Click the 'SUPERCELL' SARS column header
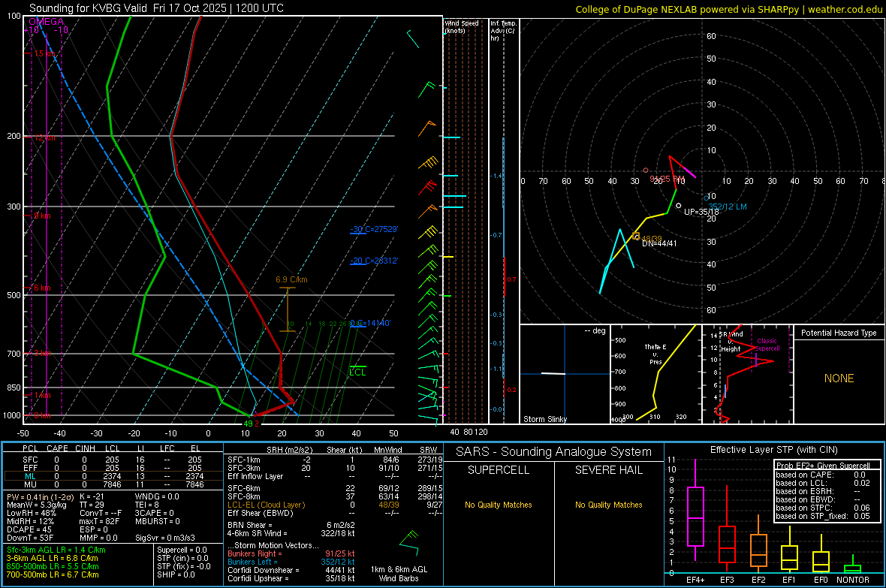 499,470
